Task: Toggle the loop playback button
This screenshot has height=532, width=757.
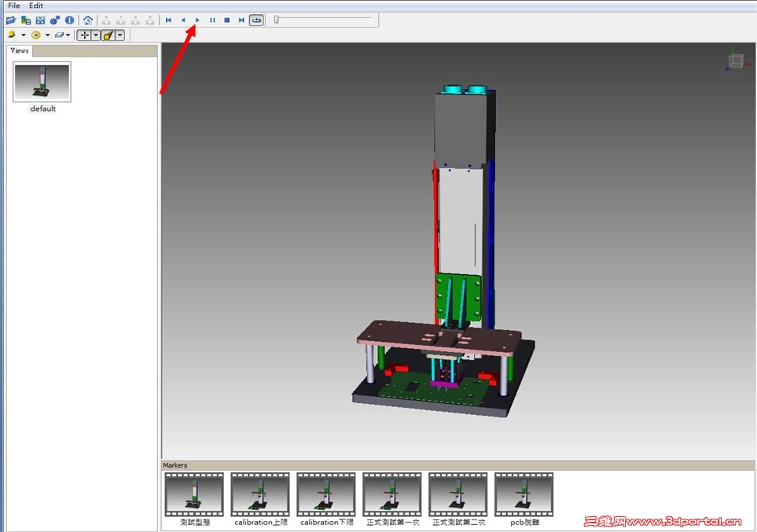Action: (256, 20)
